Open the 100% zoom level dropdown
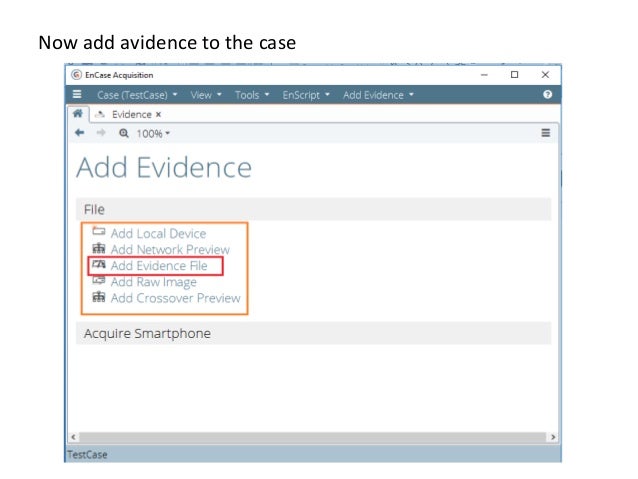Image resolution: width=638 pixels, height=479 pixels. (x=153, y=133)
